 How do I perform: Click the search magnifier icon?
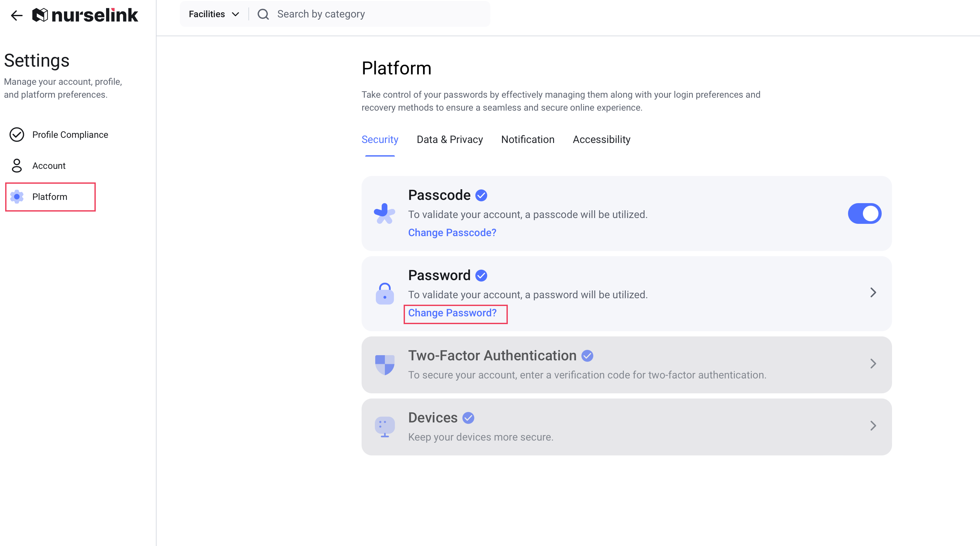point(263,15)
